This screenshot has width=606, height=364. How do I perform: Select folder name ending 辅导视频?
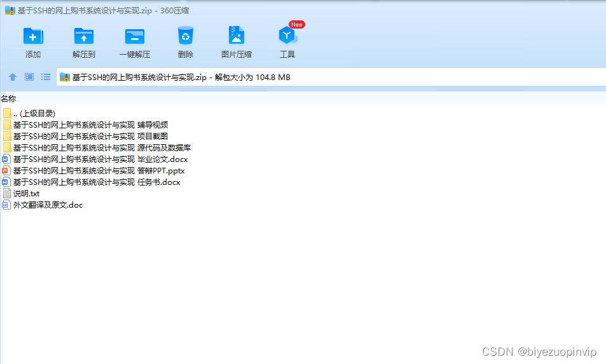pos(90,125)
